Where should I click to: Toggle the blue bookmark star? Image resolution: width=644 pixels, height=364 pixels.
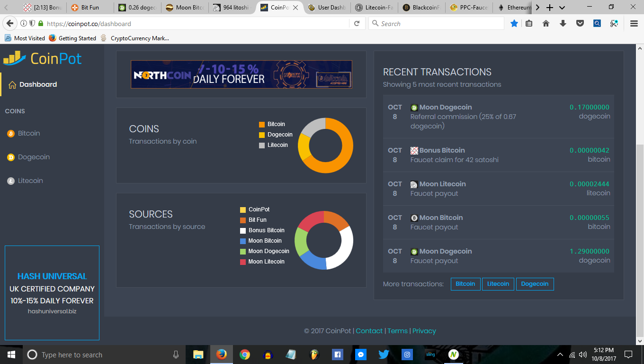point(514,23)
